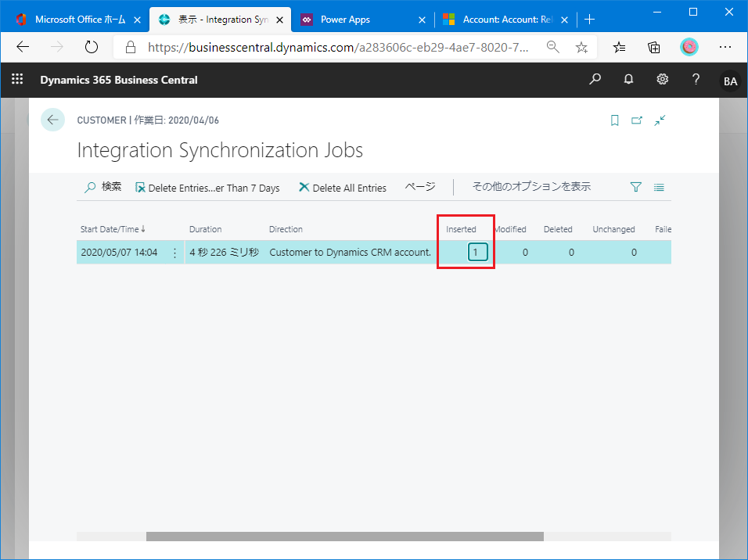Click the search magnifier in Business Central header

(595, 79)
